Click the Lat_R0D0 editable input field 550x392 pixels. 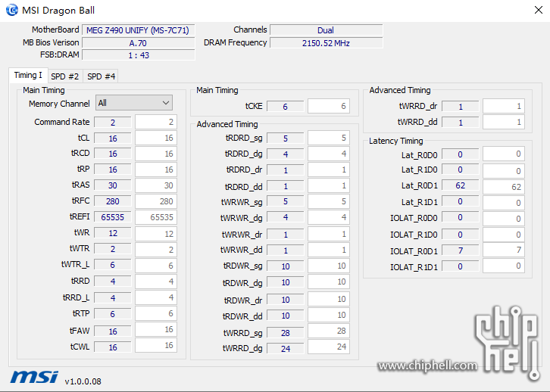[504, 154]
